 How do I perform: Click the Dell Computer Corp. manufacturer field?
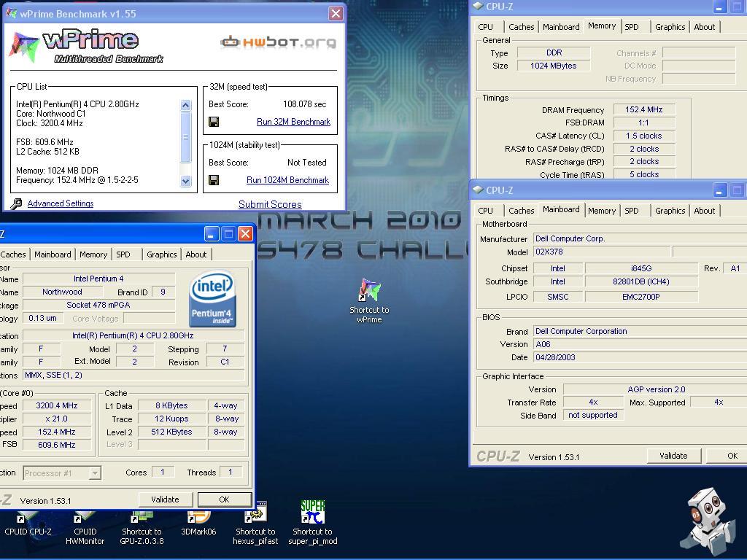[x=640, y=238]
